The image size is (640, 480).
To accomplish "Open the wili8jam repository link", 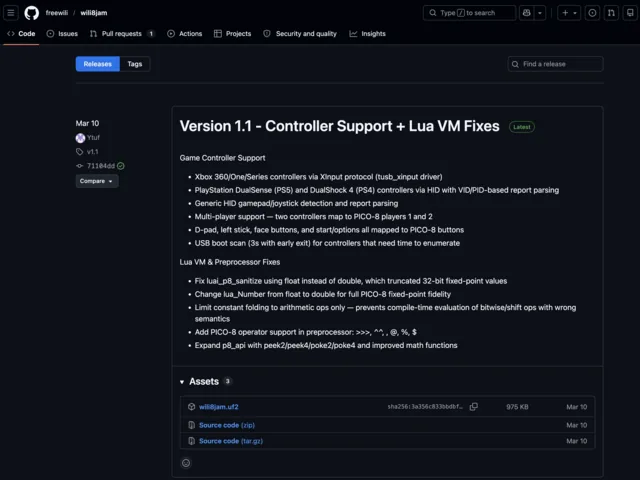I will [x=94, y=13].
